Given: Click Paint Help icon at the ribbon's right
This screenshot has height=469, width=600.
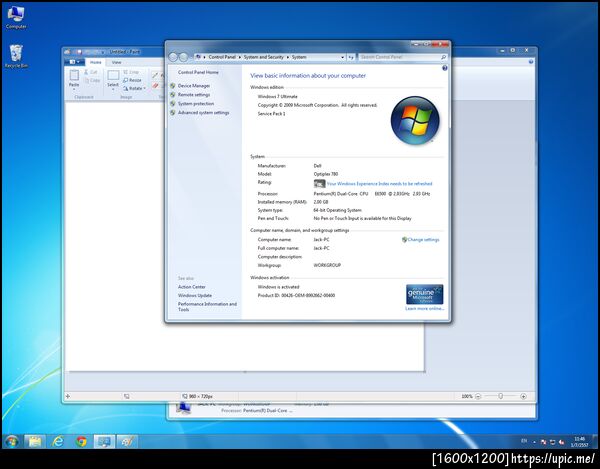Looking at the screenshot, I should (x=531, y=62).
